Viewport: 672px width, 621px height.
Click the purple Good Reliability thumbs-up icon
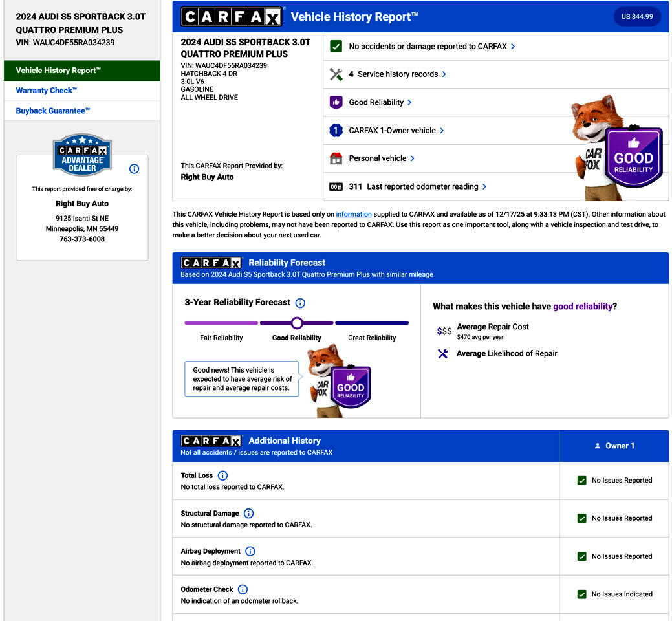tap(336, 102)
